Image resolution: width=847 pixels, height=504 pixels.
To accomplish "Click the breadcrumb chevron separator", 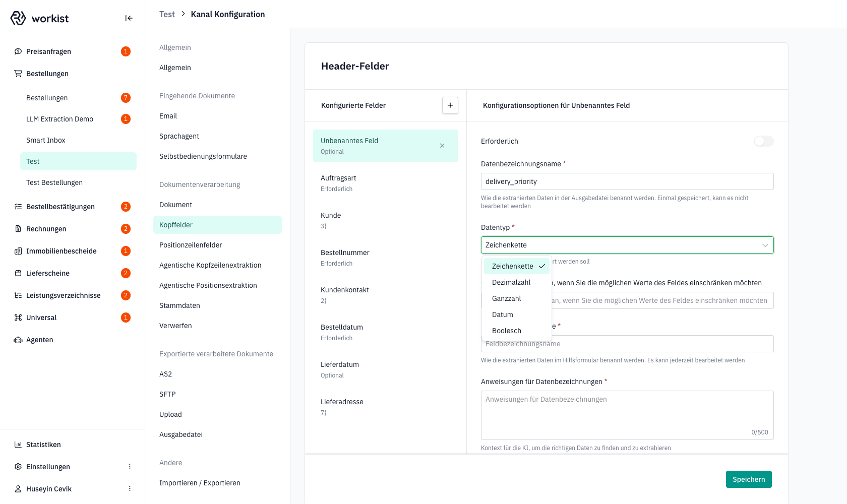I will click(x=183, y=14).
